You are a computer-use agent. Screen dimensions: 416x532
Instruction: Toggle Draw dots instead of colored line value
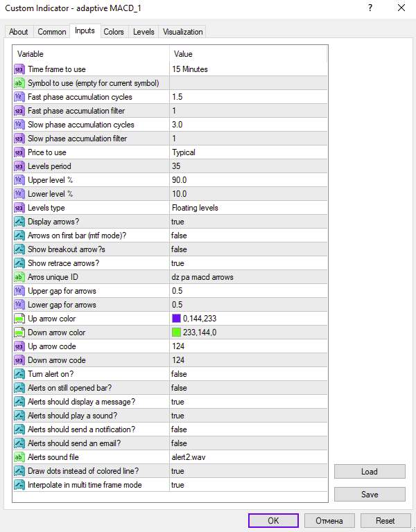click(249, 471)
